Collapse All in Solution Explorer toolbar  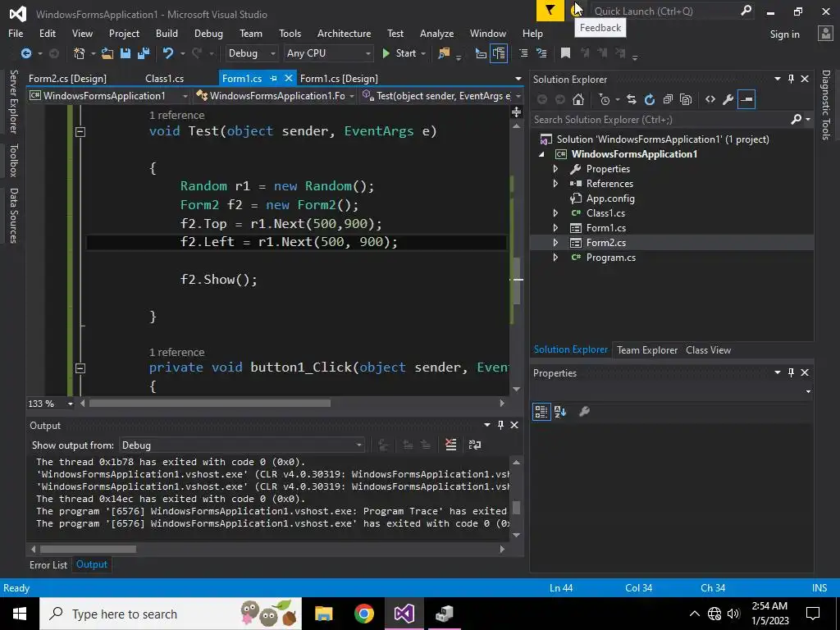pyautogui.click(x=668, y=99)
